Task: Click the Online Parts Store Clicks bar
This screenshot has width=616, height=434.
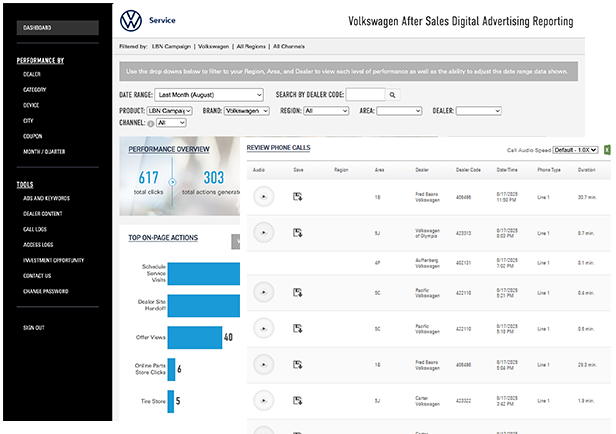Action: click(x=171, y=369)
